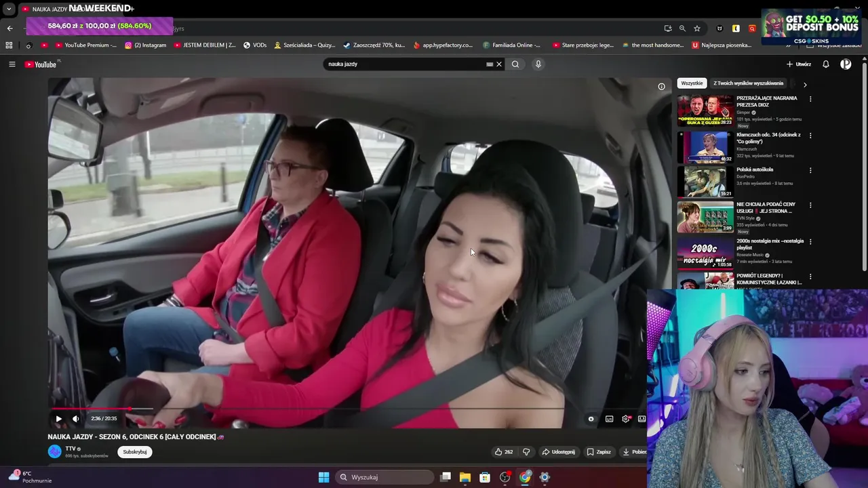Click the Udostępnij share button

[558, 452]
